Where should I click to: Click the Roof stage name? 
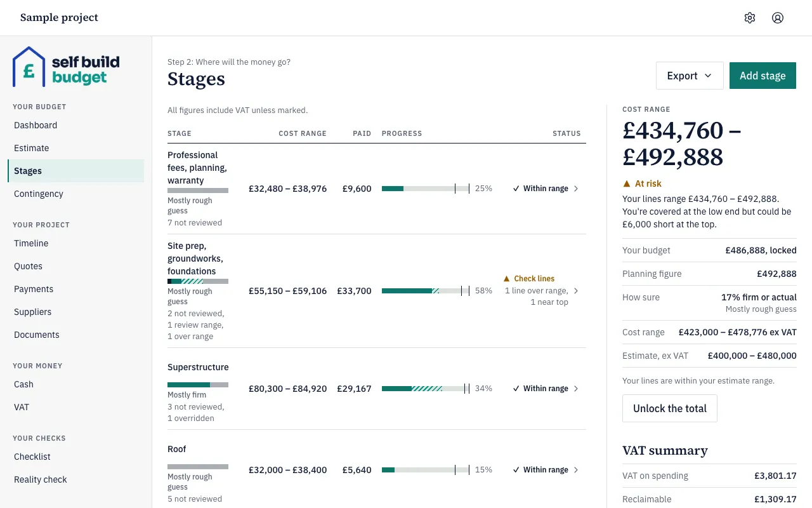pyautogui.click(x=177, y=449)
